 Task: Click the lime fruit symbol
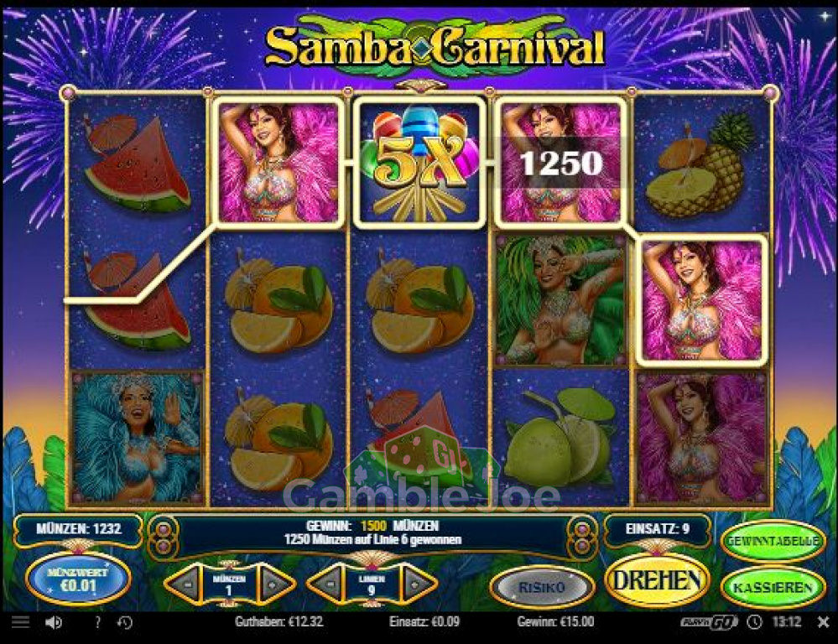click(560, 437)
